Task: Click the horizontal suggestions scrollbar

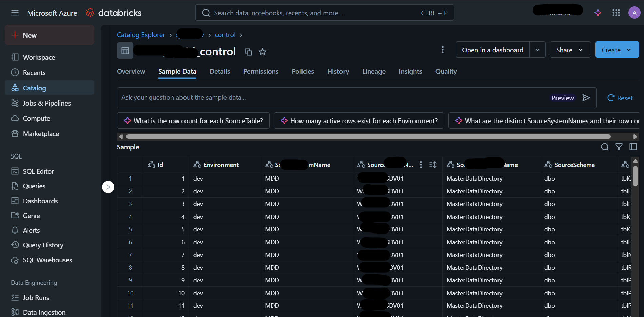Action: tap(368, 136)
